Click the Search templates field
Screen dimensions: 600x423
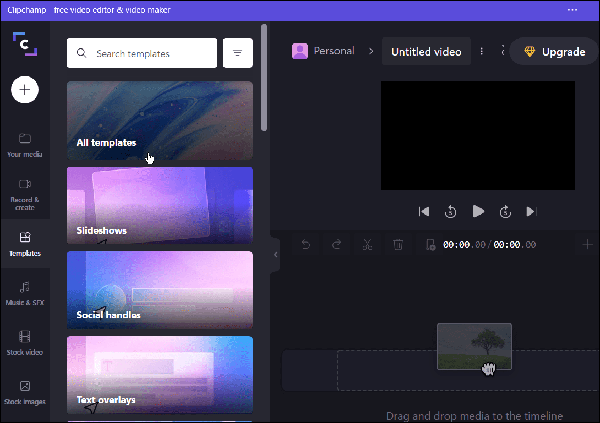pos(142,53)
